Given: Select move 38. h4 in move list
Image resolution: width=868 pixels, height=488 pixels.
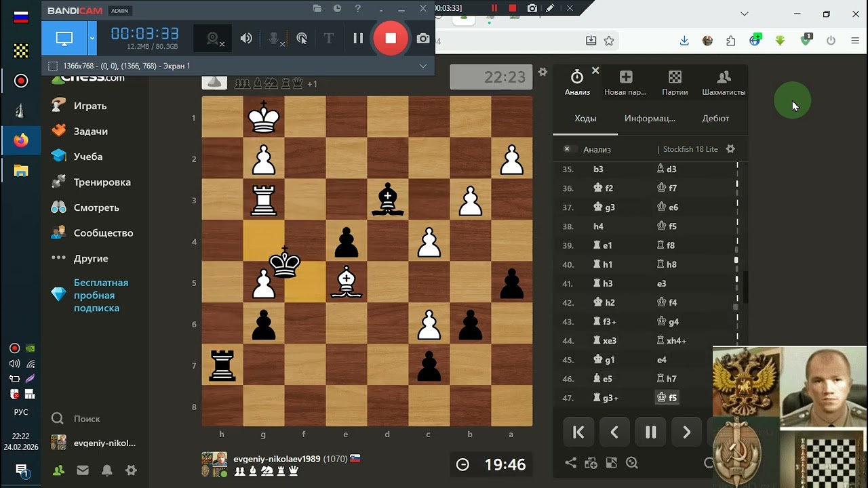Looking at the screenshot, I should (x=598, y=226).
